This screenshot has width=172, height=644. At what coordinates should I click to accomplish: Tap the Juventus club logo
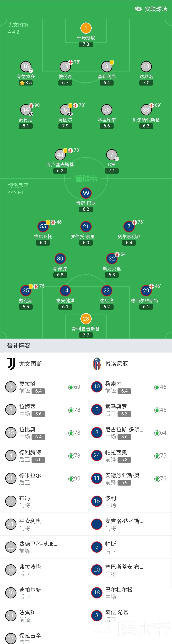(x=11, y=364)
